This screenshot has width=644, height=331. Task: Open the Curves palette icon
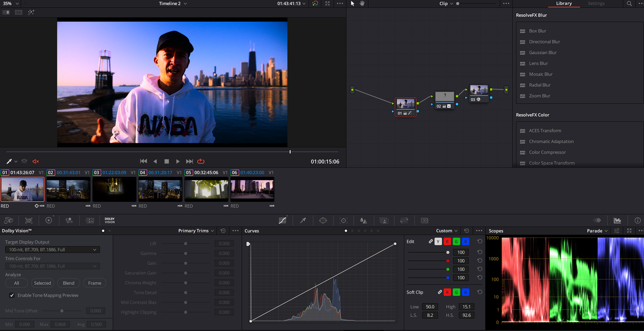(283, 220)
